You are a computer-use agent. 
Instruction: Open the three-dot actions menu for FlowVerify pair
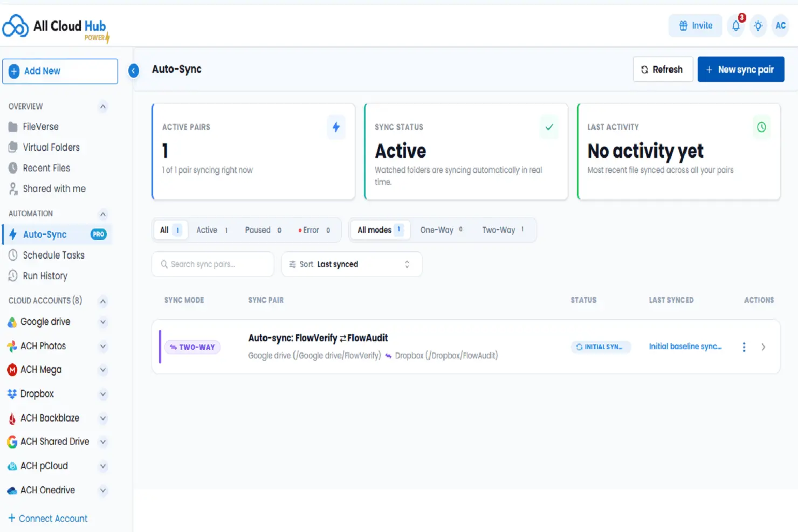click(744, 347)
